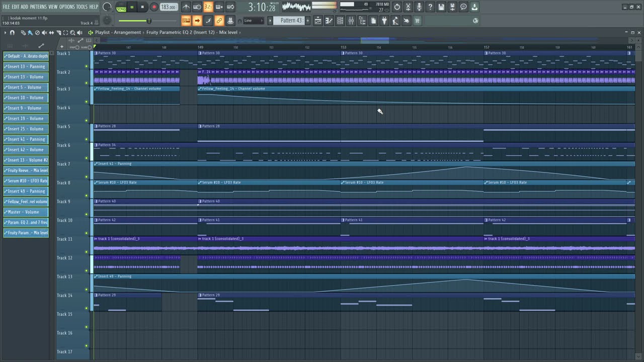
Task: Toggle multilink to controllers icon
Action: 219,21
